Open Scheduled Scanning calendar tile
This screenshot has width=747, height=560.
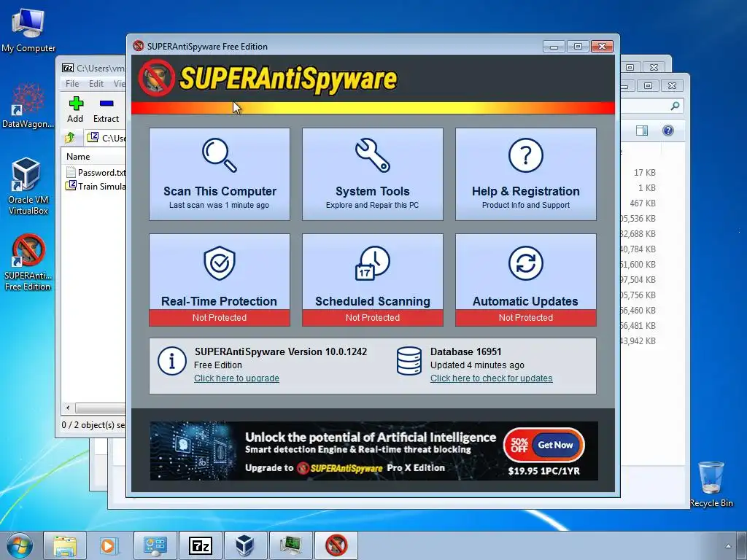pyautogui.click(x=373, y=280)
